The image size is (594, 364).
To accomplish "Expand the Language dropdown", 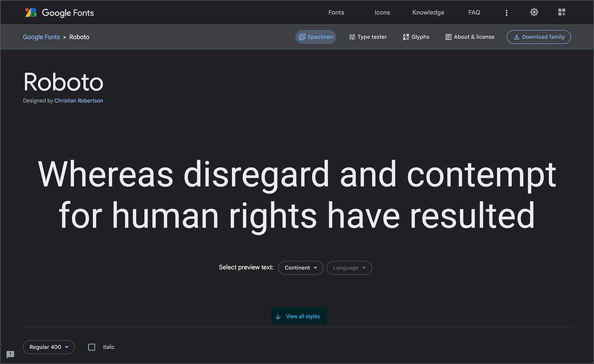I will [x=349, y=268].
